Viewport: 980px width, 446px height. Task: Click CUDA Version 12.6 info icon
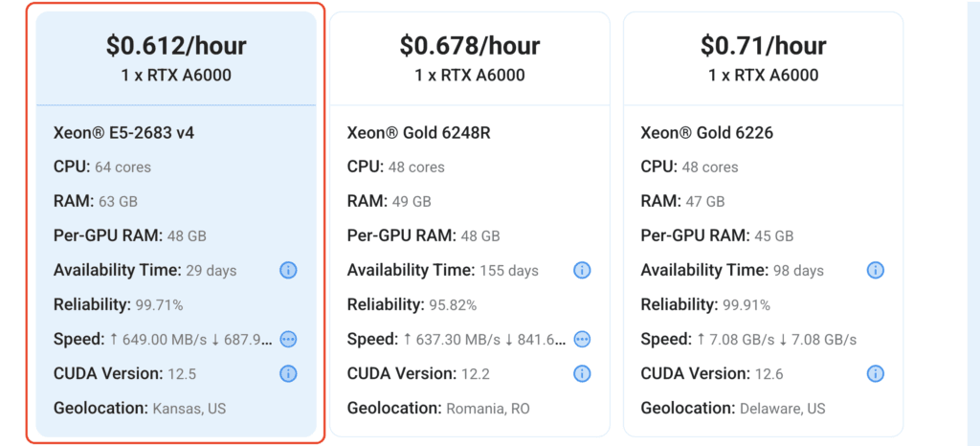pyautogui.click(x=875, y=373)
